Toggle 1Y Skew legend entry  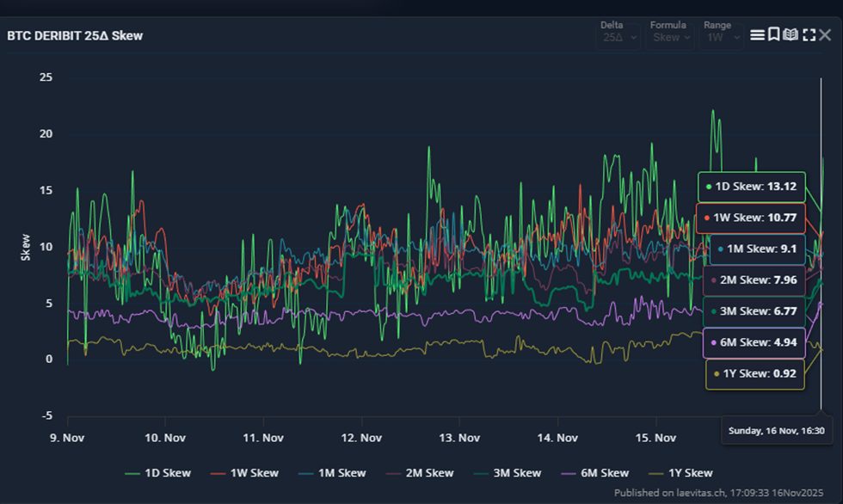pyautogui.click(x=680, y=472)
